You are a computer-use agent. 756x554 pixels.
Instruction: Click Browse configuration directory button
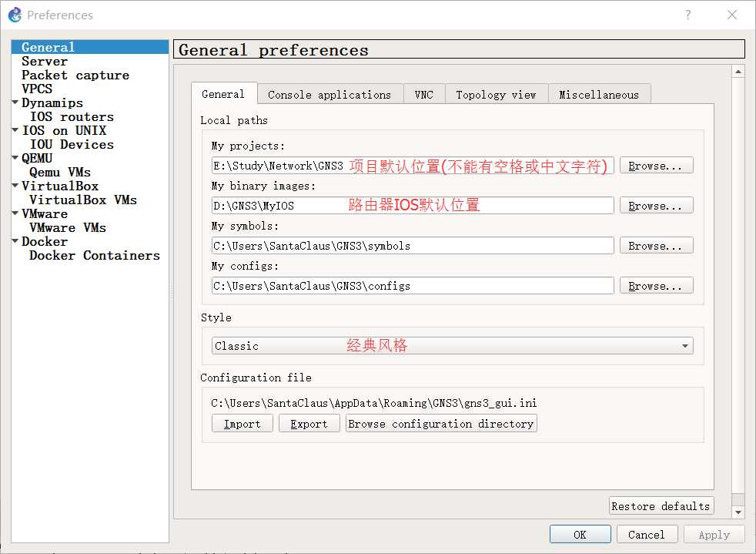(x=441, y=424)
